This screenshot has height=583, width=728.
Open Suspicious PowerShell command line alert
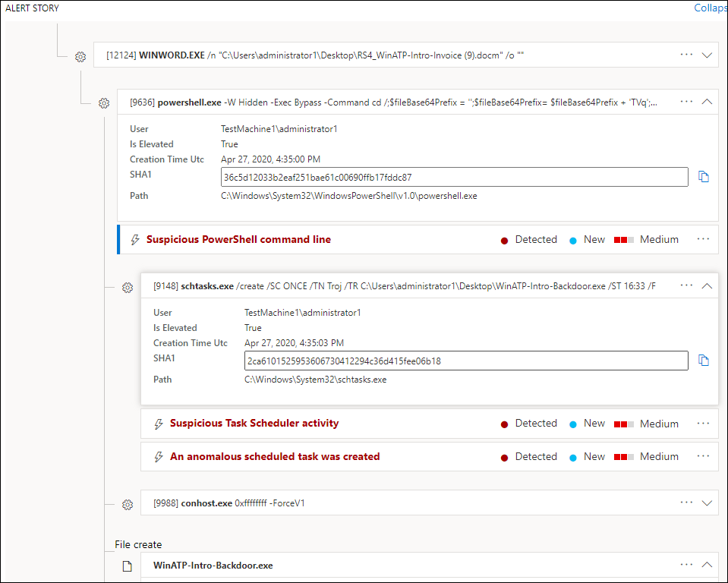(x=238, y=239)
